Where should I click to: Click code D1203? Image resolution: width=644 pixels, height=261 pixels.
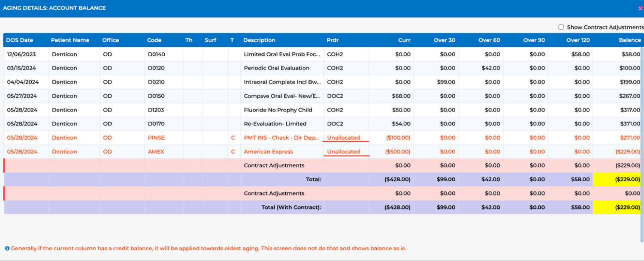pyautogui.click(x=156, y=110)
